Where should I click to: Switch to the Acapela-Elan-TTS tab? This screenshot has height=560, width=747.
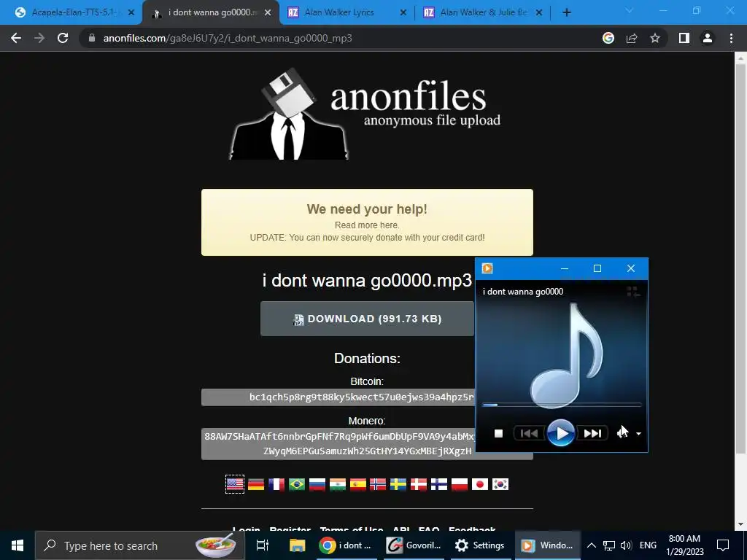click(x=71, y=12)
